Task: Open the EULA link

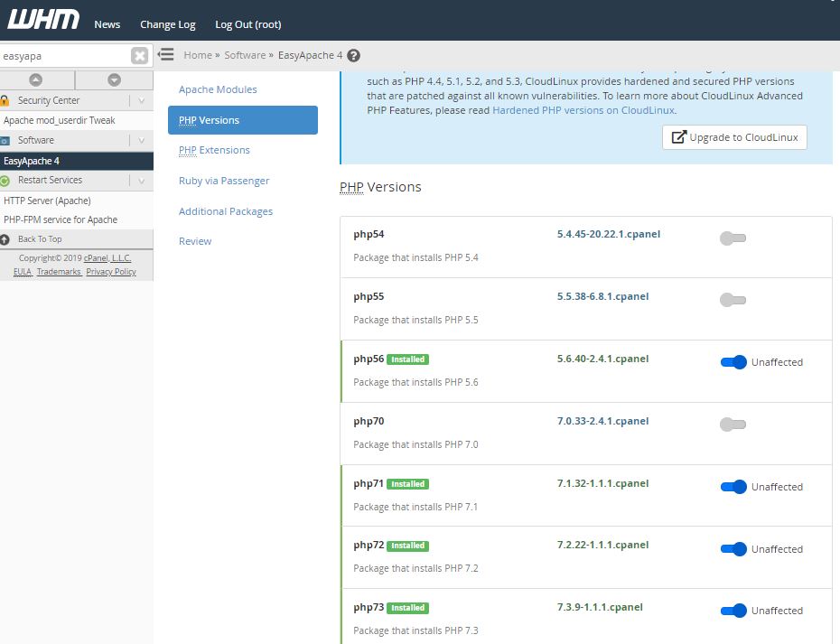Action: (23, 272)
